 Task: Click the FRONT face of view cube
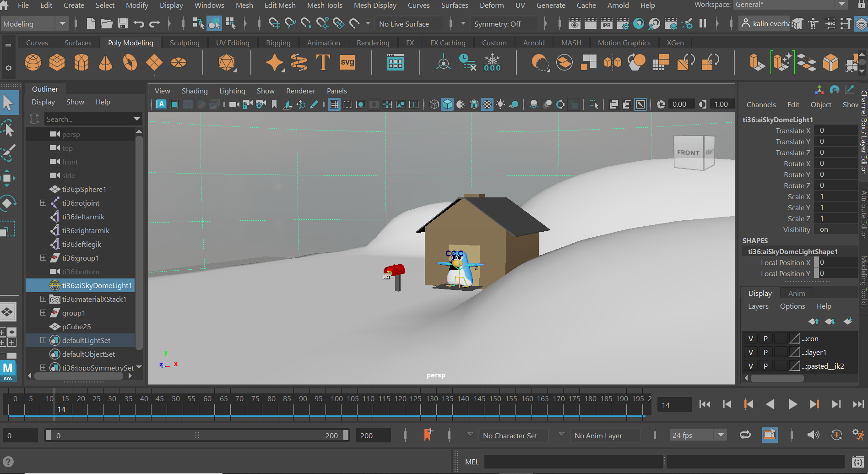tap(688, 153)
